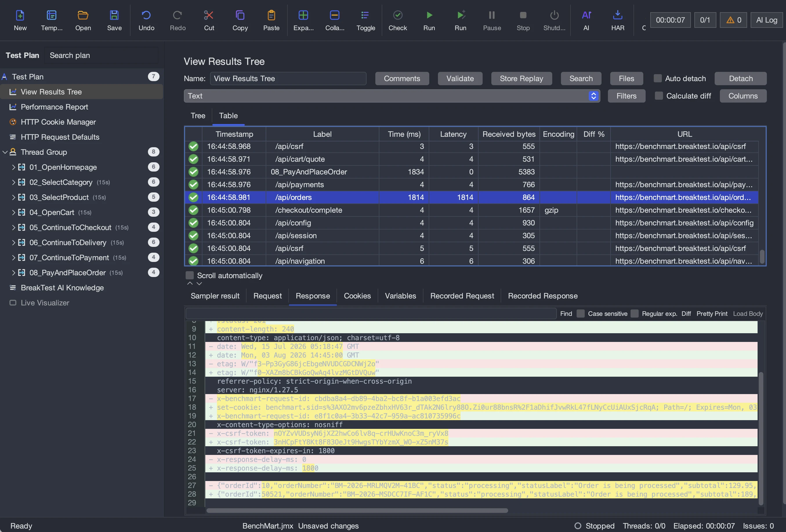This screenshot has height=532, width=786.
Task: Tick the Calculate diff checkbox
Action: 658,96
